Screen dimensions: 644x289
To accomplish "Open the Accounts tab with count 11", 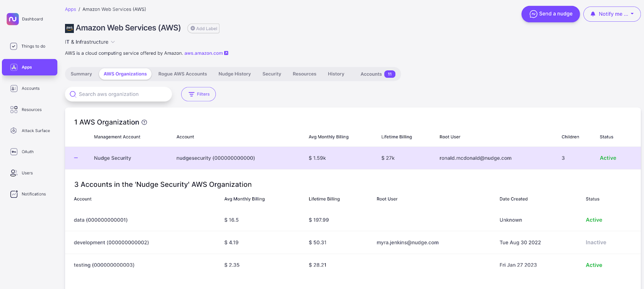I will point(378,74).
